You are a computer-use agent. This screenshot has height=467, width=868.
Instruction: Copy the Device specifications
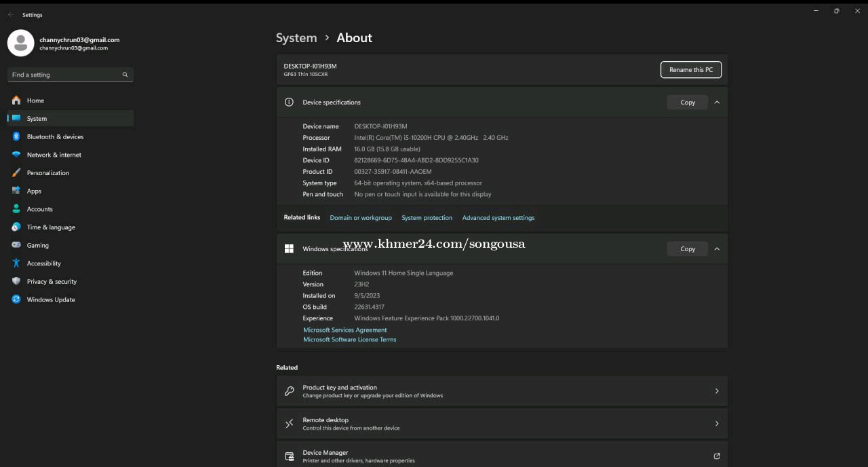point(688,102)
